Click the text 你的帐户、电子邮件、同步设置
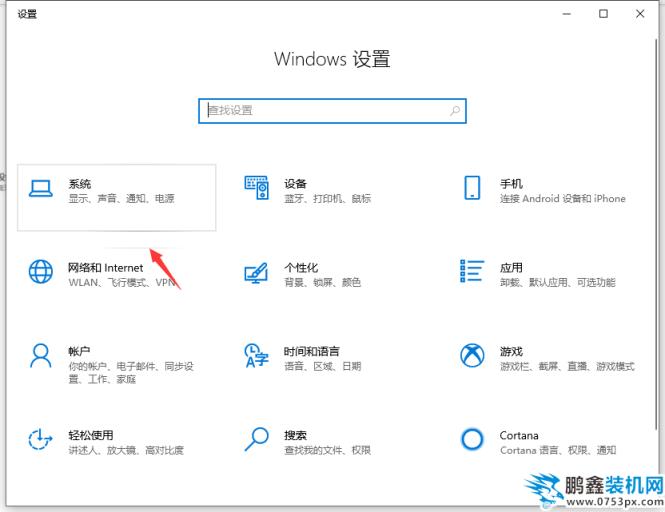Screen dimensions: 665x512 (x=131, y=372)
